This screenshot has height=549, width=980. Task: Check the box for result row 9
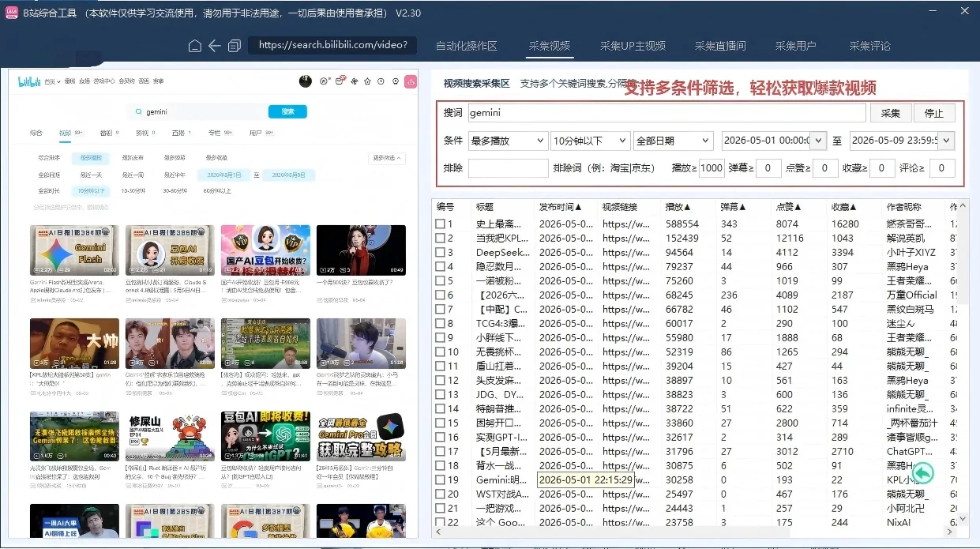[x=440, y=338]
